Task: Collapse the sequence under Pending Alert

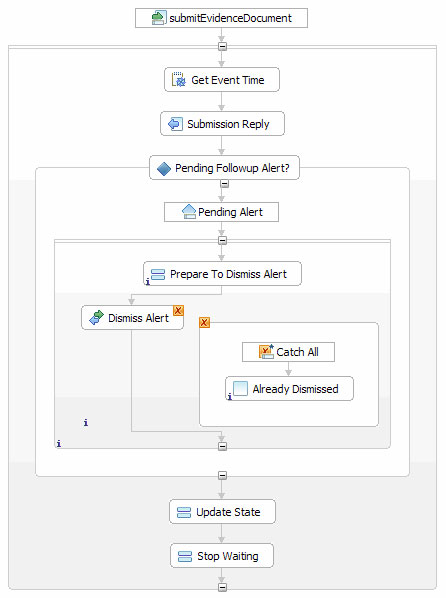Action: point(222,241)
